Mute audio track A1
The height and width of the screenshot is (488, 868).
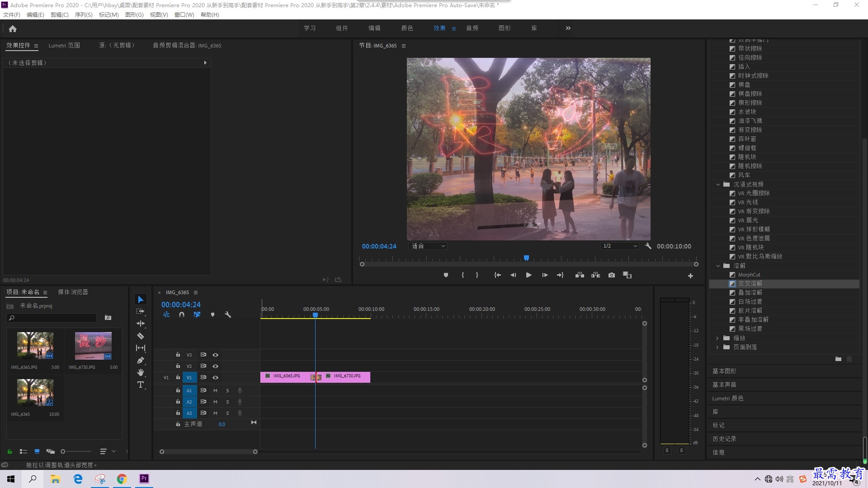click(x=215, y=391)
